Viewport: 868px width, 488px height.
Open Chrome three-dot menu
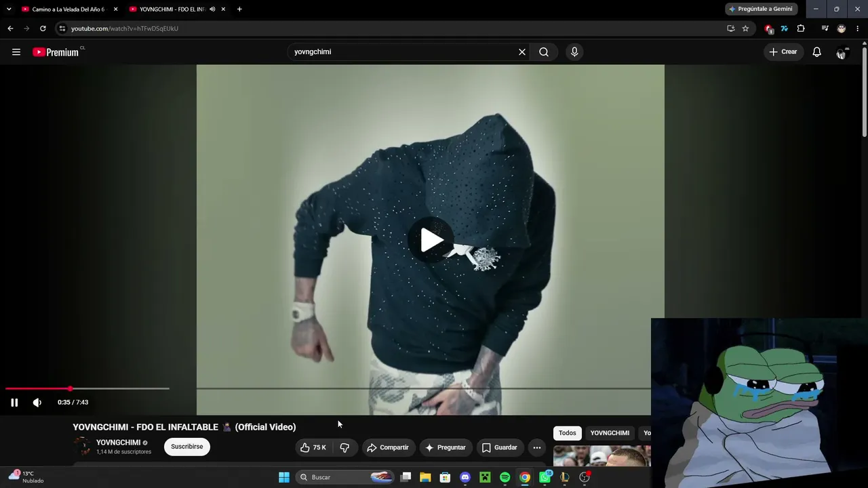click(x=858, y=28)
